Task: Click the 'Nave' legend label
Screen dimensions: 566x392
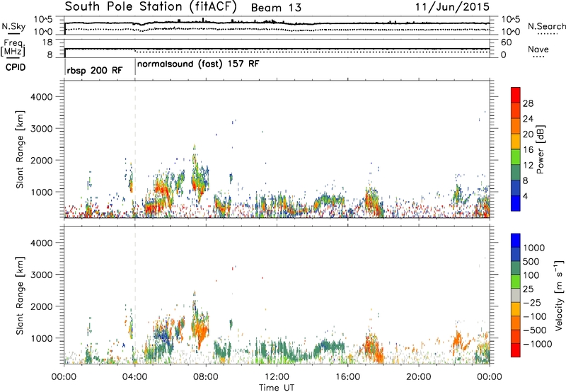Action: pyautogui.click(x=538, y=49)
